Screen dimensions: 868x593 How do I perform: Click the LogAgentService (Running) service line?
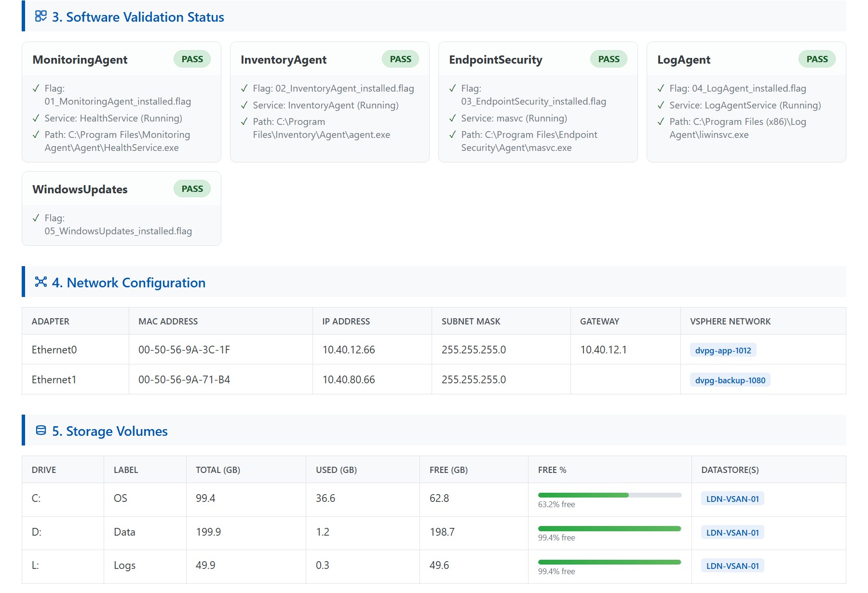(x=745, y=105)
